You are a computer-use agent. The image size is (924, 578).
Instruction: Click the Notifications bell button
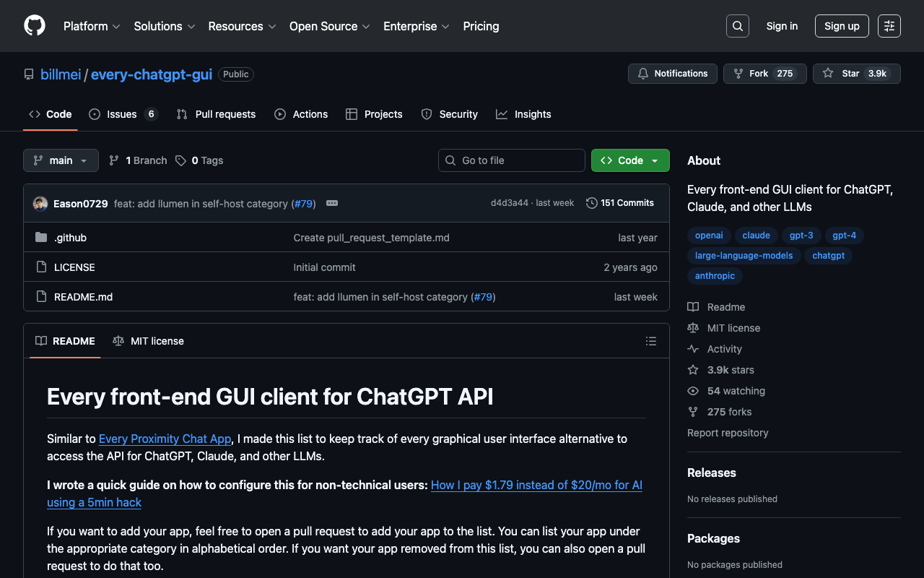[672, 74]
